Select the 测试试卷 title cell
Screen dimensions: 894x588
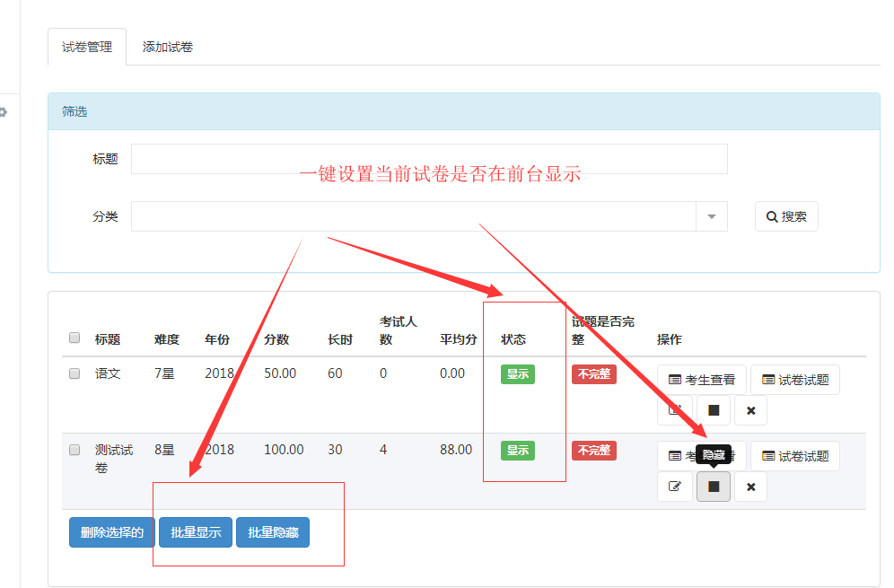(x=114, y=459)
